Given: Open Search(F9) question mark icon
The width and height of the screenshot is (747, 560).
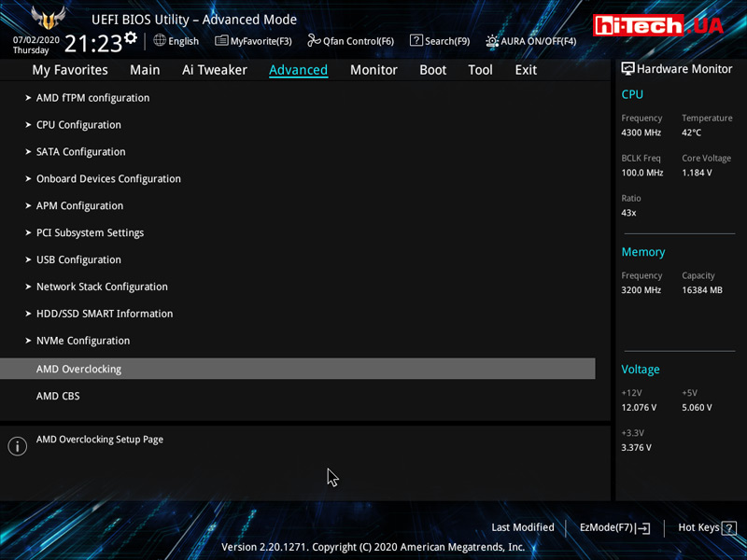Looking at the screenshot, I should (416, 41).
